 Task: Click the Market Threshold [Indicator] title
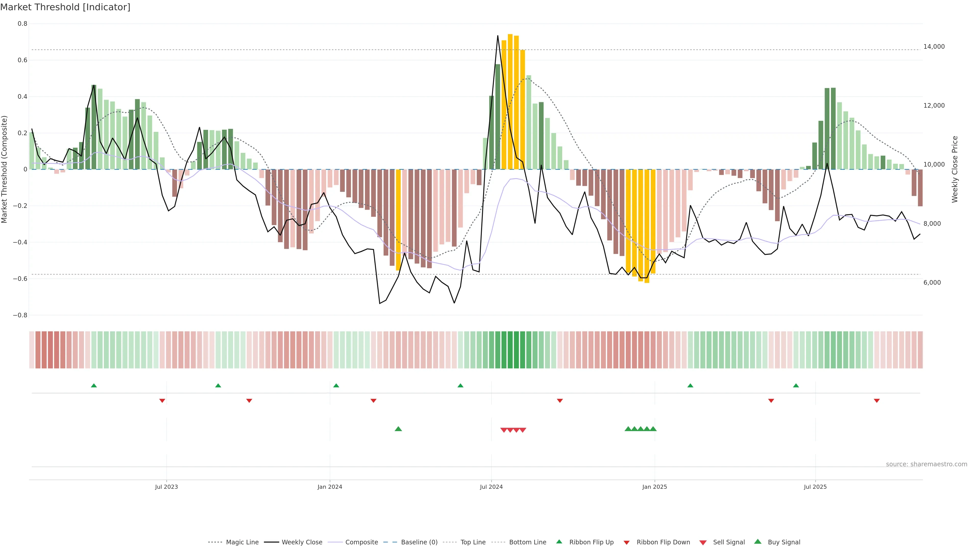point(65,7)
